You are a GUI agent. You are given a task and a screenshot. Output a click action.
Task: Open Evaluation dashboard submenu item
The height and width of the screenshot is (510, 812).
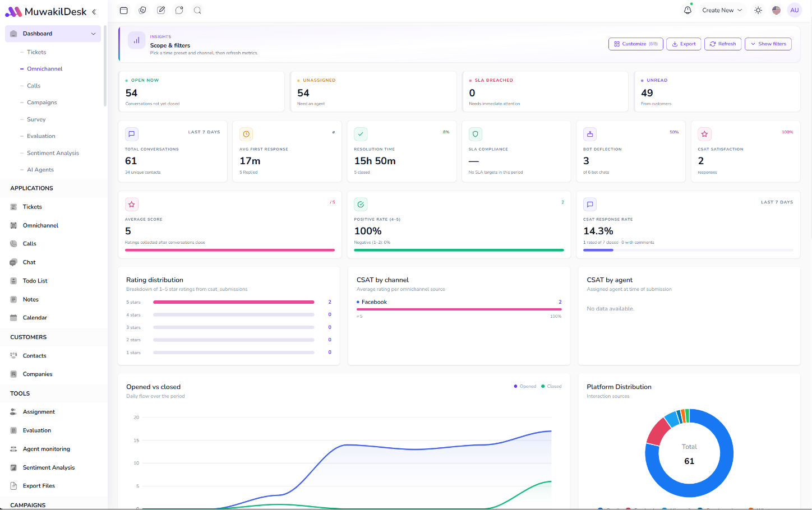41,136
